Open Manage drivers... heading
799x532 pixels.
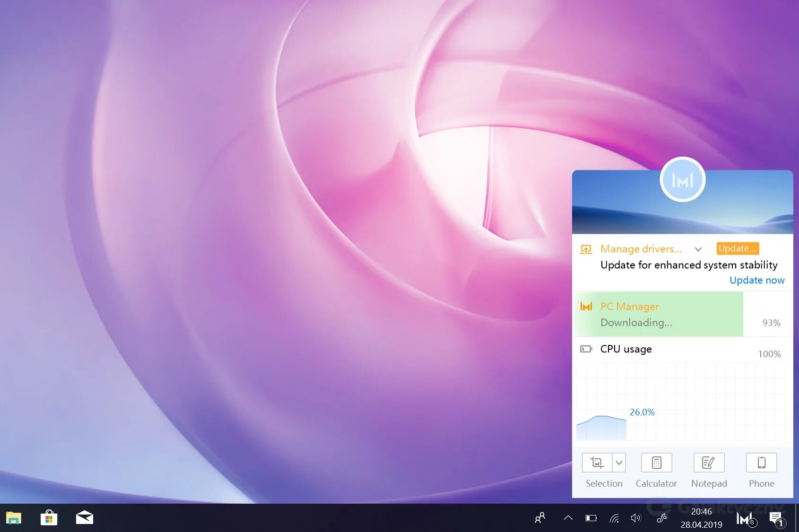tap(641, 249)
